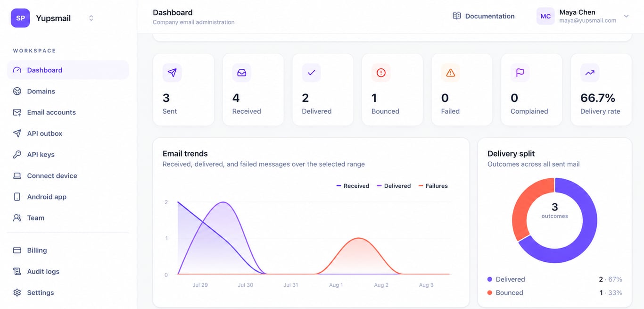Expand the Yupsmail workspace switcher
Image resolution: width=644 pixels, height=309 pixels.
(91, 18)
